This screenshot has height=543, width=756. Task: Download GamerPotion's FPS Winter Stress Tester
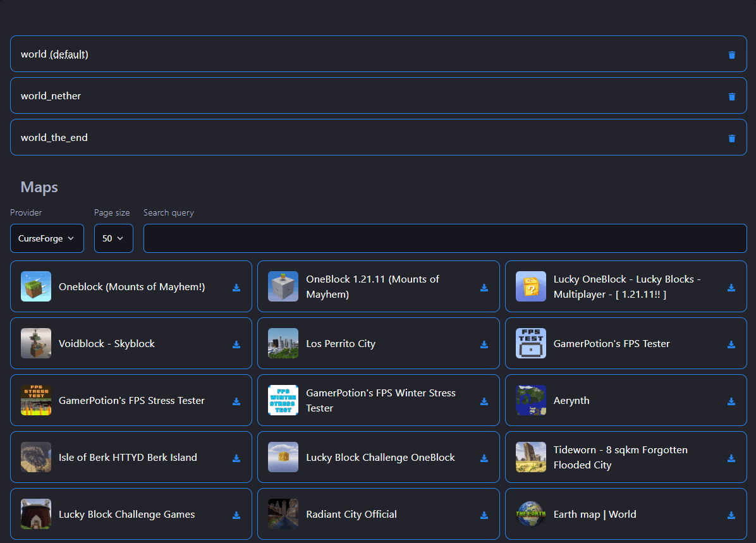coord(484,401)
